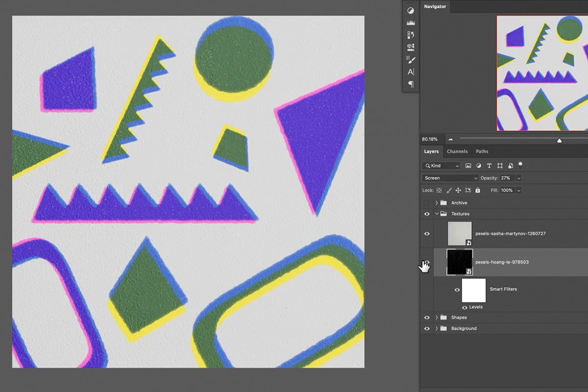The width and height of the screenshot is (588, 392).
Task: Click the pexels-hoang-le-978503 layer name
Action: pyautogui.click(x=502, y=262)
